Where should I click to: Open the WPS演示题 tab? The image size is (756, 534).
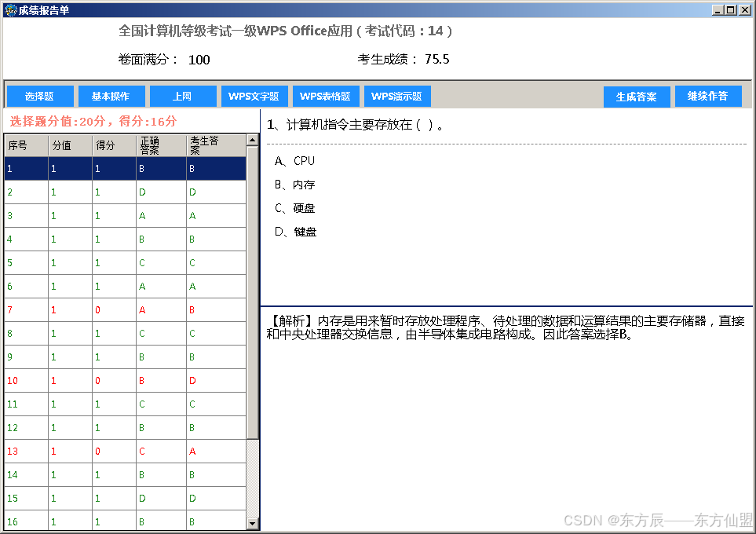pyautogui.click(x=396, y=96)
